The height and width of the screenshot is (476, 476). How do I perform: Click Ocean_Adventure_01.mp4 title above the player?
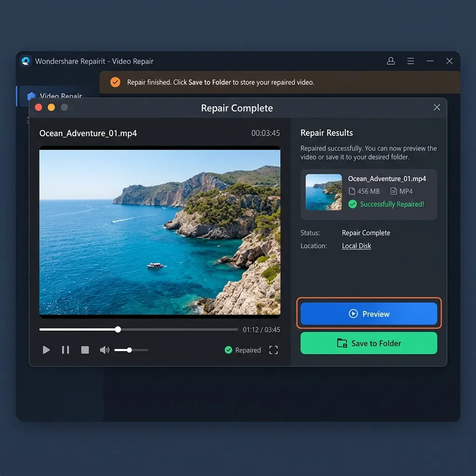(88, 133)
